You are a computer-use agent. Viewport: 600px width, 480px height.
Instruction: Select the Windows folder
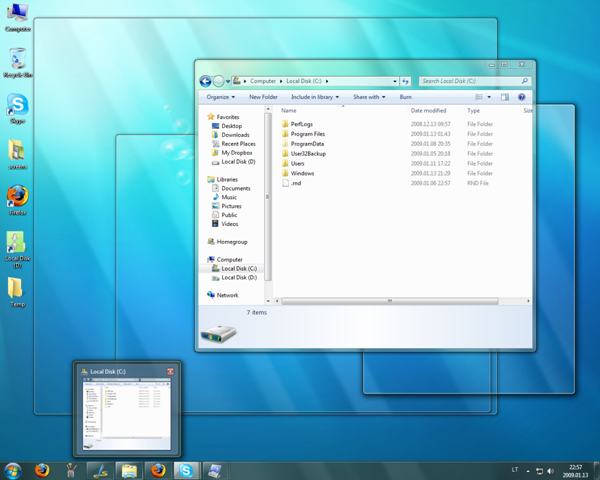[298, 173]
